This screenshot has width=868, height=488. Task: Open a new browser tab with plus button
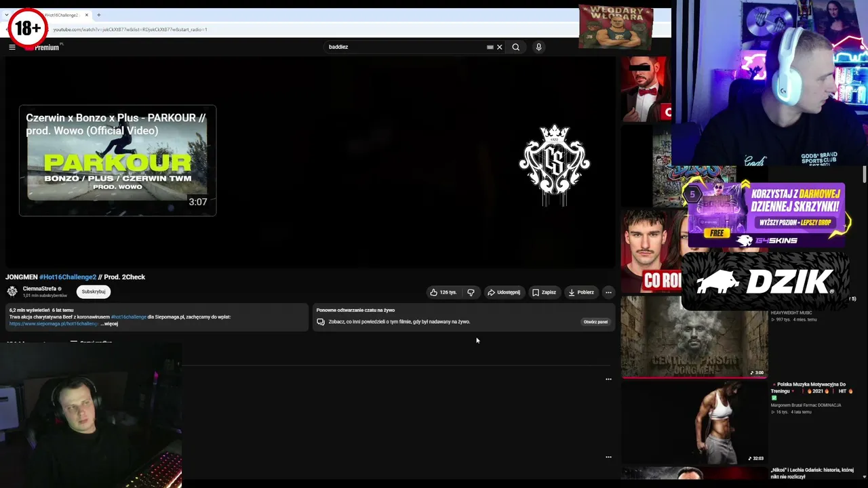pos(98,15)
